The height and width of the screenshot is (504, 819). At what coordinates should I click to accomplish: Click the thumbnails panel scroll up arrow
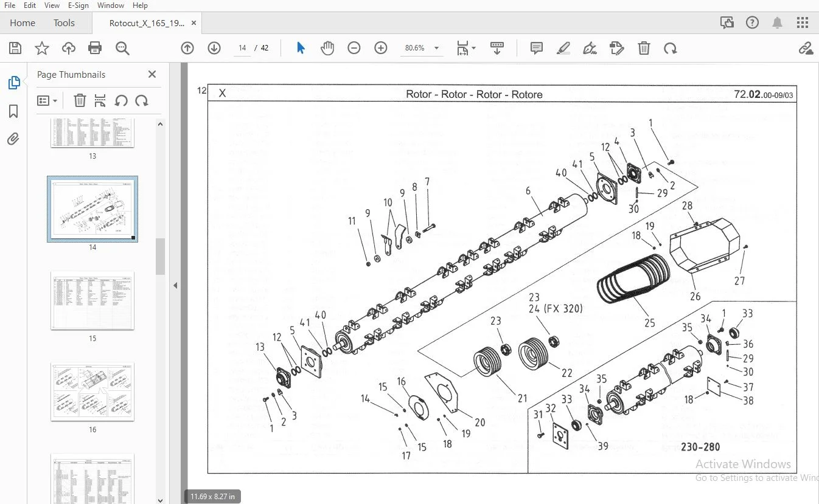tap(161, 125)
